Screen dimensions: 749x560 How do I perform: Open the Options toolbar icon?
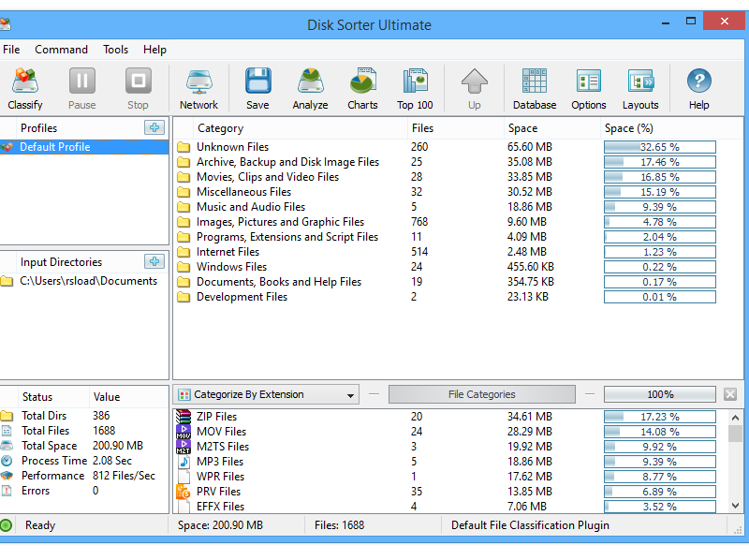tap(589, 81)
